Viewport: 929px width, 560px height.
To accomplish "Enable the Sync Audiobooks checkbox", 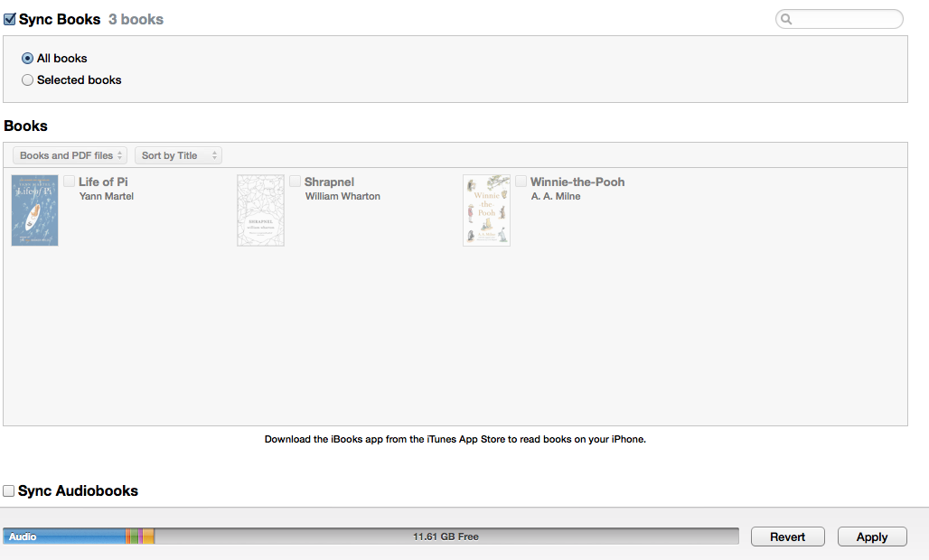I will click(8, 490).
